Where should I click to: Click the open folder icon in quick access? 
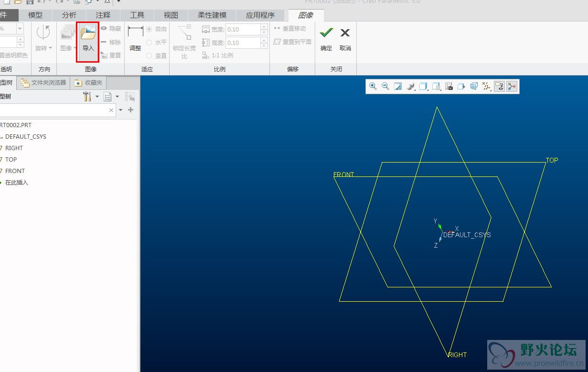[18, 2]
